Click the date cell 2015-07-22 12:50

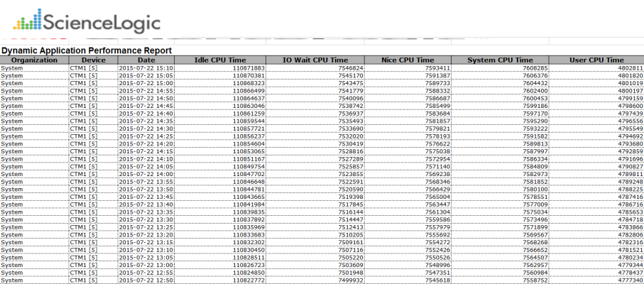(146, 280)
